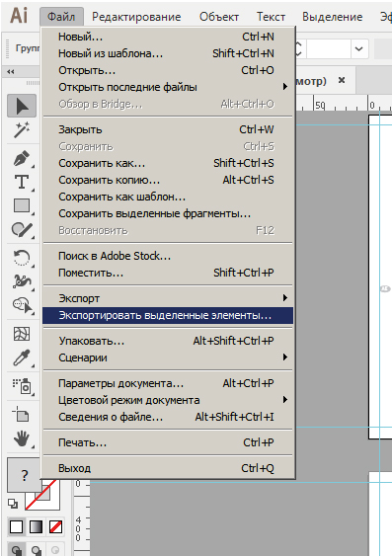This screenshot has width=392, height=556.
Task: Choose Открыть… menu item
Action: 168,70
